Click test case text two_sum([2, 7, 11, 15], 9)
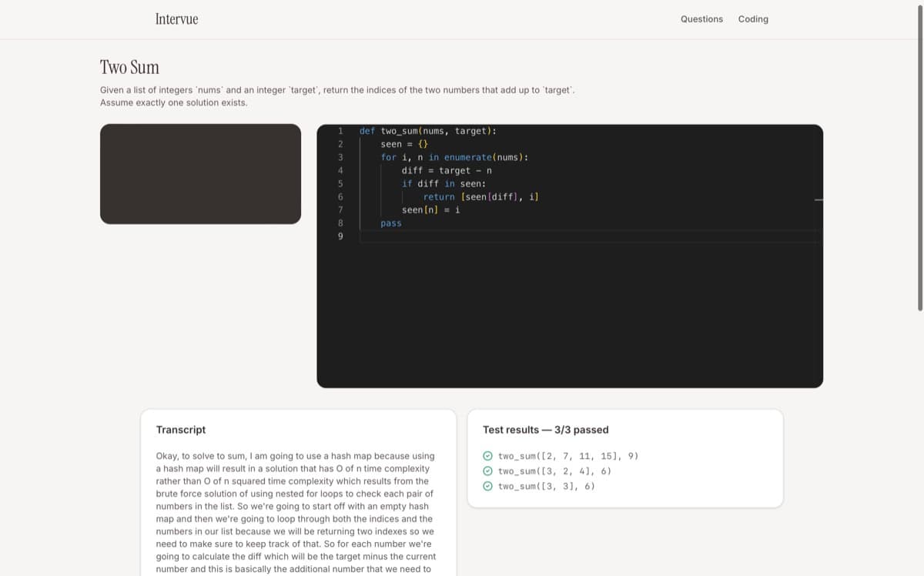 click(x=568, y=456)
